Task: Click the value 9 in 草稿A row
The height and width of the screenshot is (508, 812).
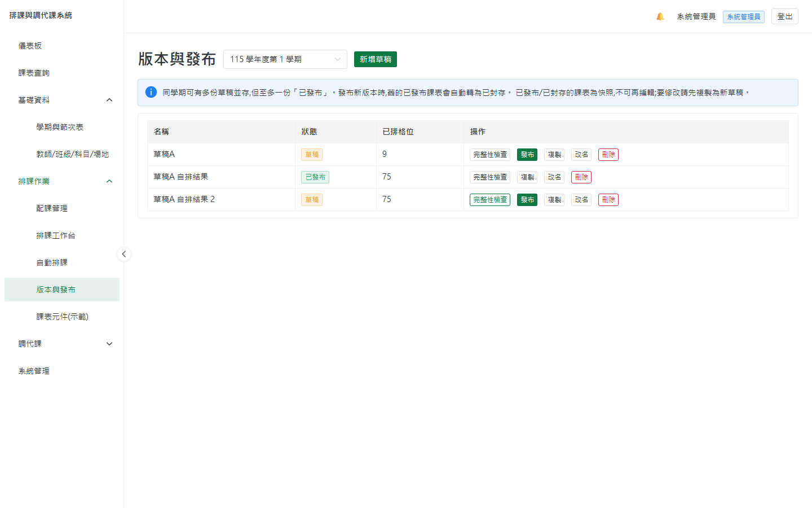Action: click(x=385, y=154)
